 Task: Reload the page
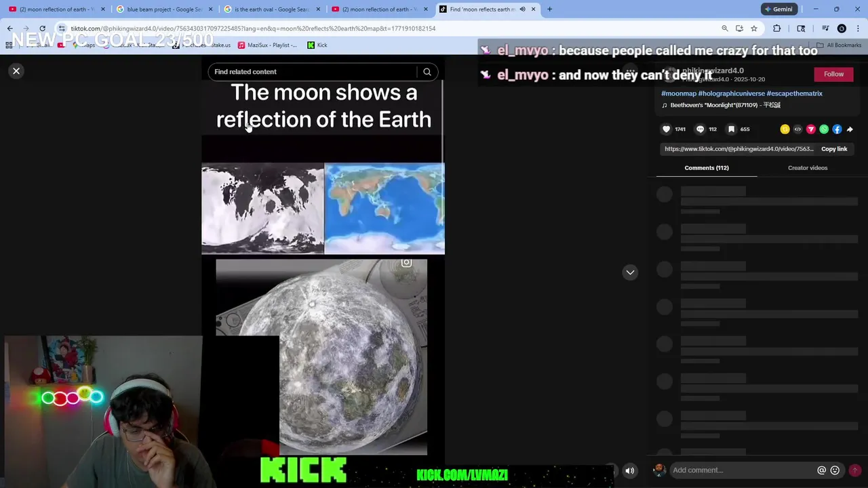coord(42,28)
